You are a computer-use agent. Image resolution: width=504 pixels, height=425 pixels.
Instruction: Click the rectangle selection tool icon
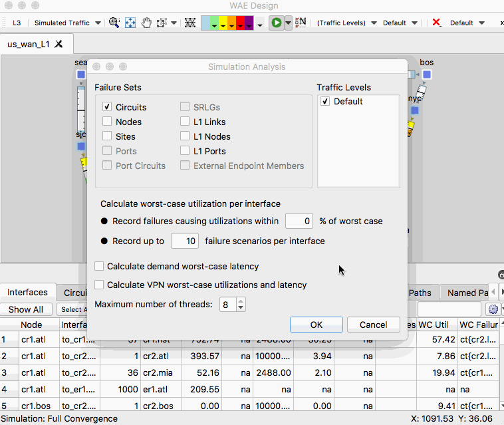[x=162, y=23]
